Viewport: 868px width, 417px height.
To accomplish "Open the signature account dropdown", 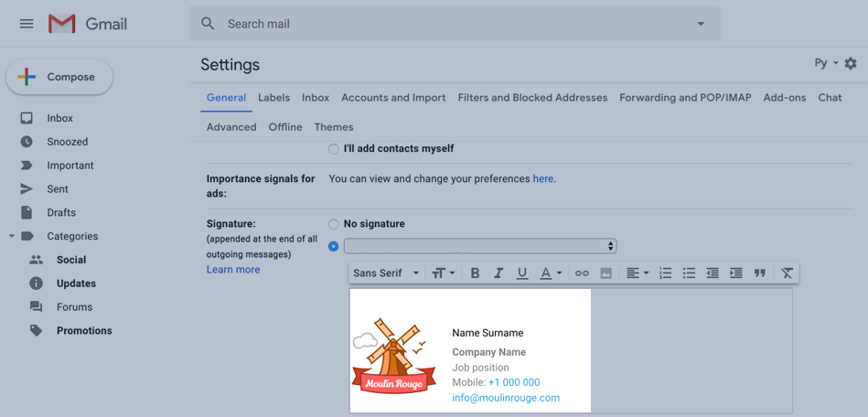I will [x=480, y=246].
